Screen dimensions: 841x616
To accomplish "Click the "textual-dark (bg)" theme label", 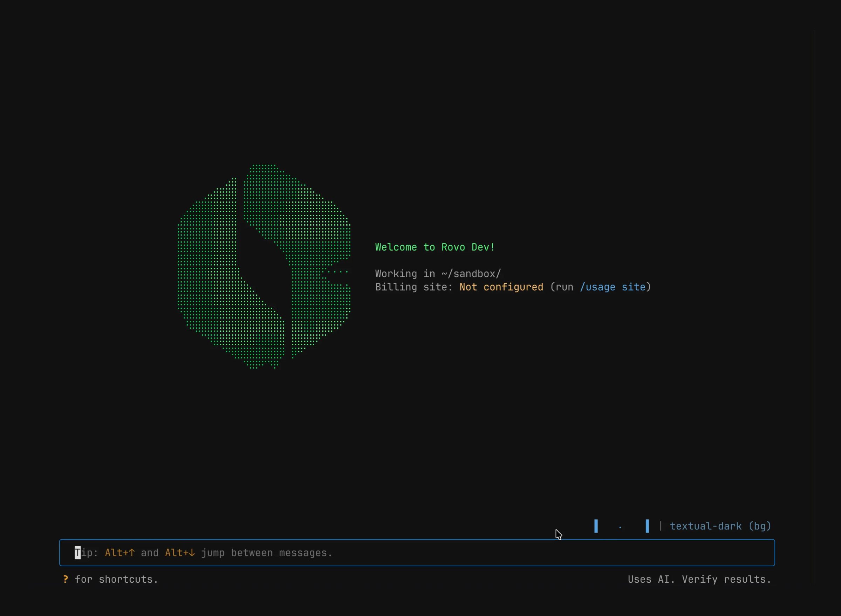I will tap(720, 526).
